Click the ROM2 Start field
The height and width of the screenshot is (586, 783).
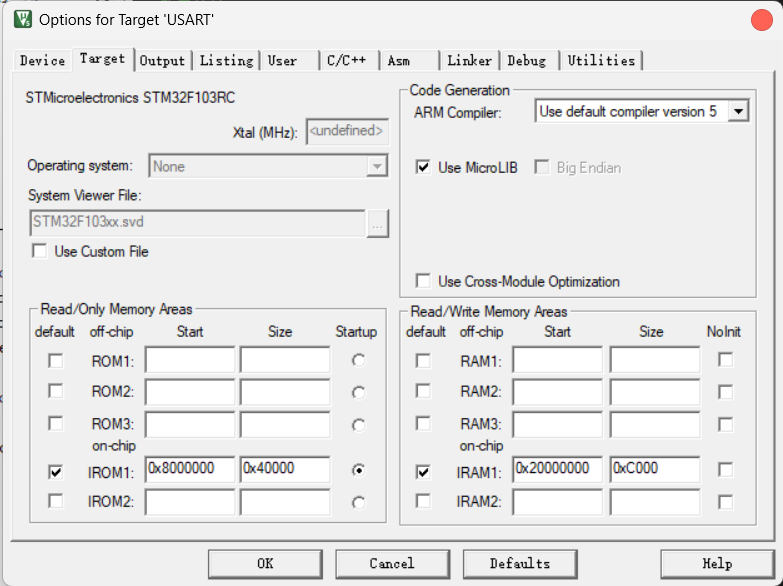click(190, 392)
